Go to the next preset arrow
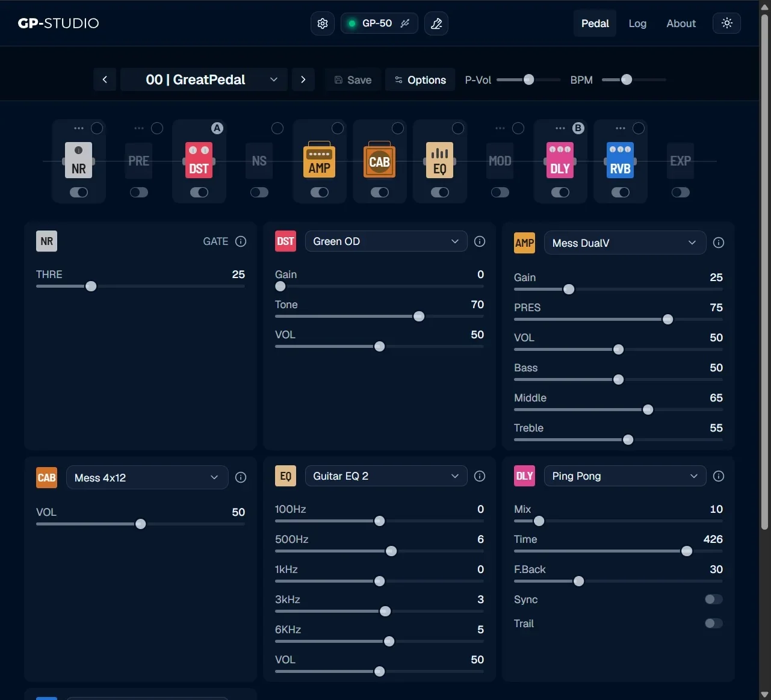 click(x=303, y=79)
